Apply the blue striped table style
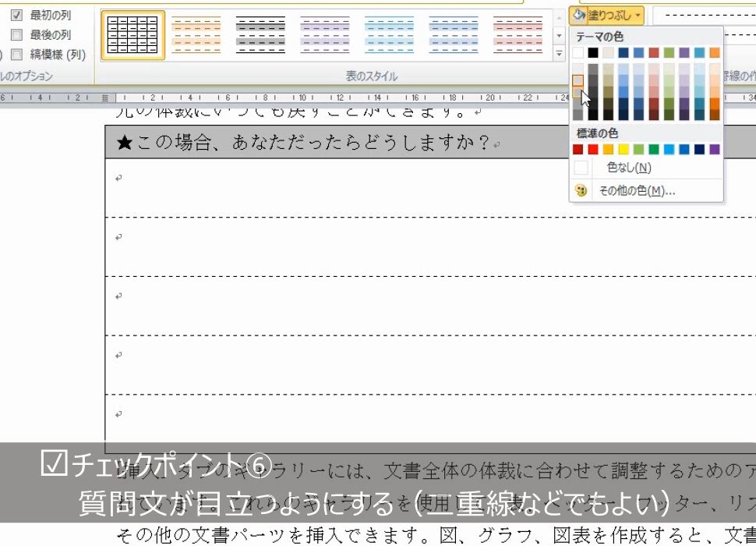Screen dimensions: 756x546 click(x=454, y=35)
